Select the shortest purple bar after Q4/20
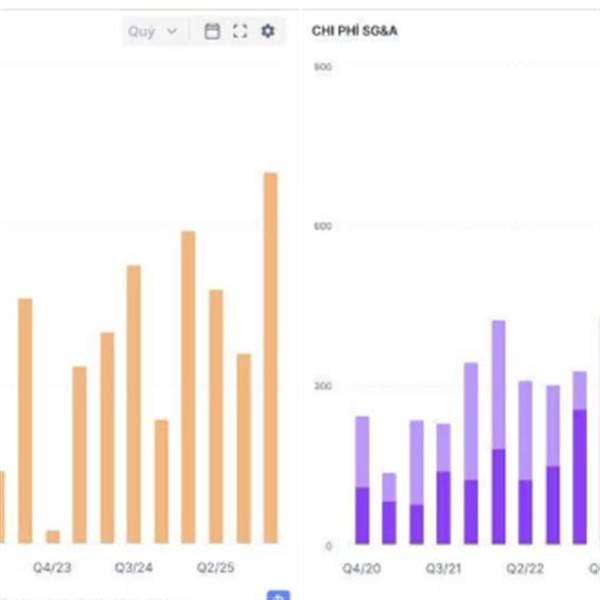 click(389, 508)
